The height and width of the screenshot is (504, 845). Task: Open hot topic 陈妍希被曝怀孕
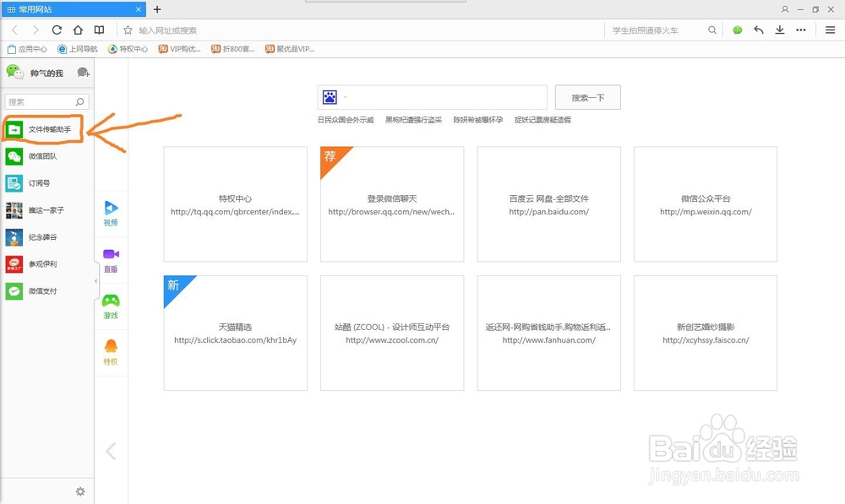478,120
